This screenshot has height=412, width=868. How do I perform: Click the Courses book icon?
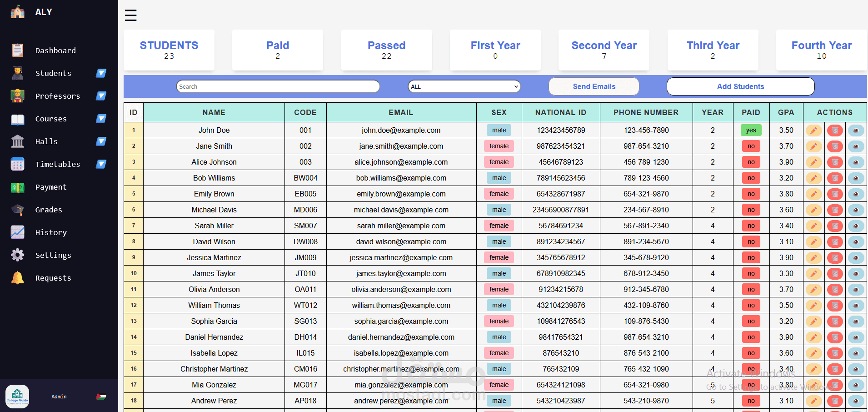tap(18, 119)
